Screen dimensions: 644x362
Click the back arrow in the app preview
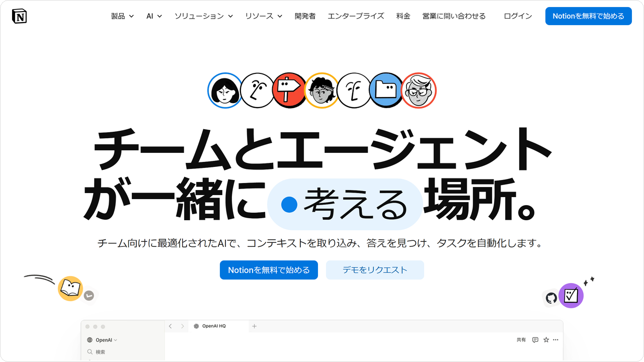[170, 326]
